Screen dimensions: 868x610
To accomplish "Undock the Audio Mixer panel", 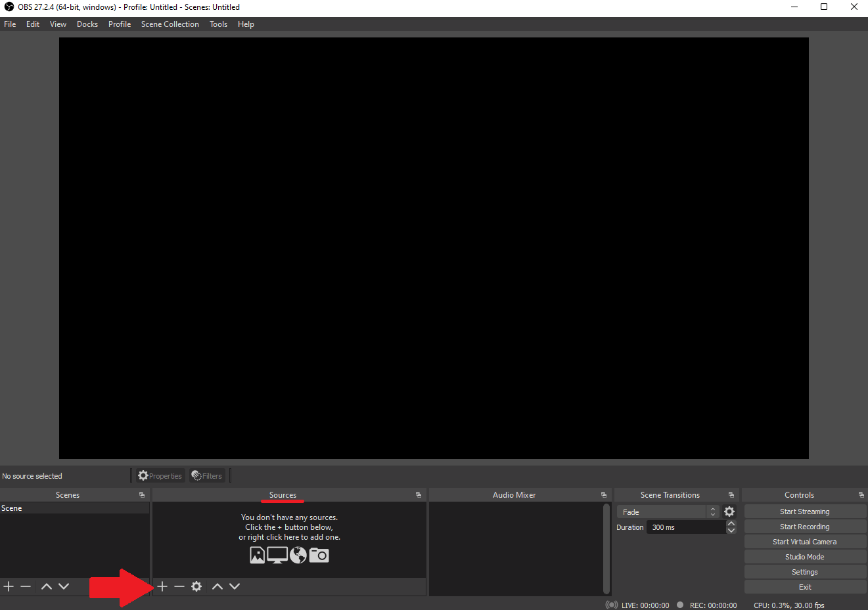I will [x=604, y=495].
